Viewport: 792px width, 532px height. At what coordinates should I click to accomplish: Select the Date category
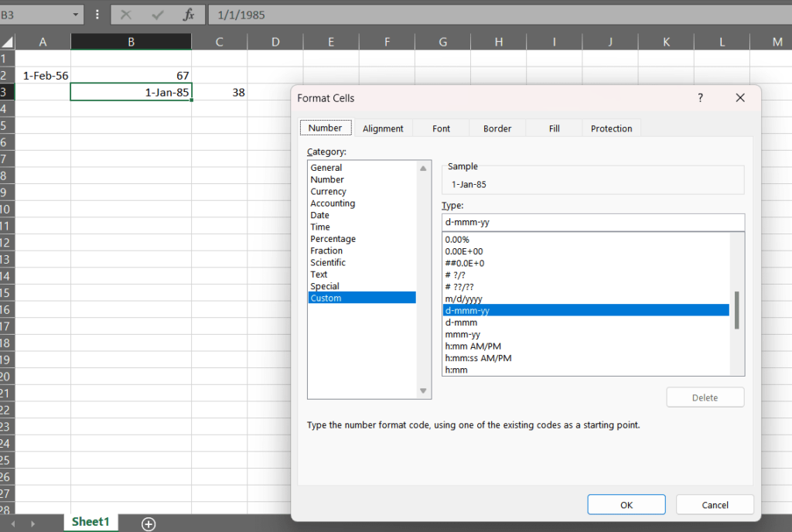tap(362, 215)
